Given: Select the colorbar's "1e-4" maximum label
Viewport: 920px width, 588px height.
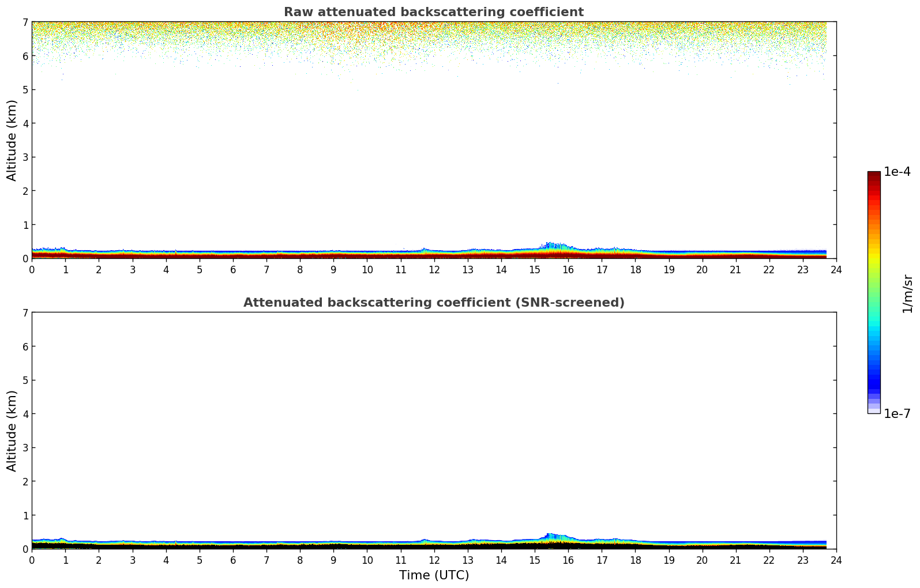Looking at the screenshot, I should [897, 172].
